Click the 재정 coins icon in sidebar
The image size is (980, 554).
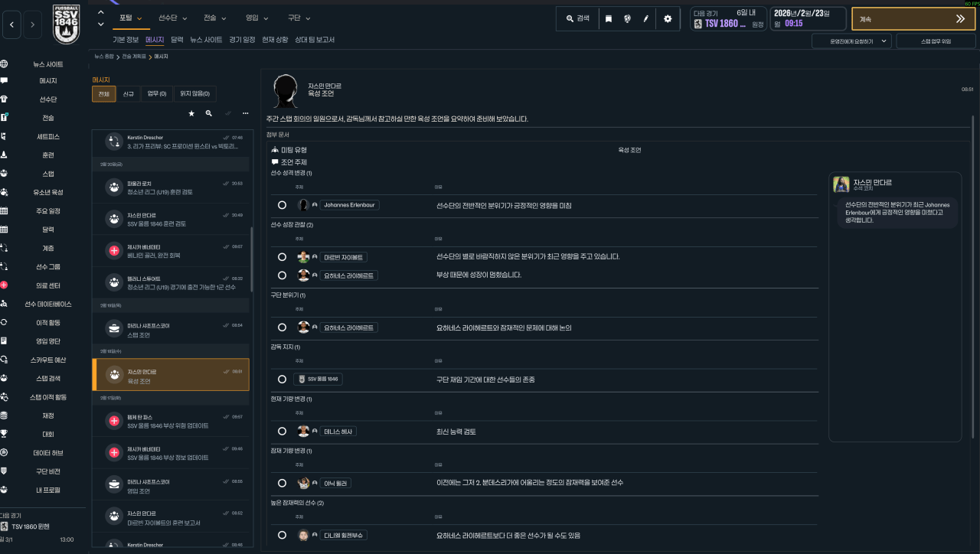click(x=5, y=415)
